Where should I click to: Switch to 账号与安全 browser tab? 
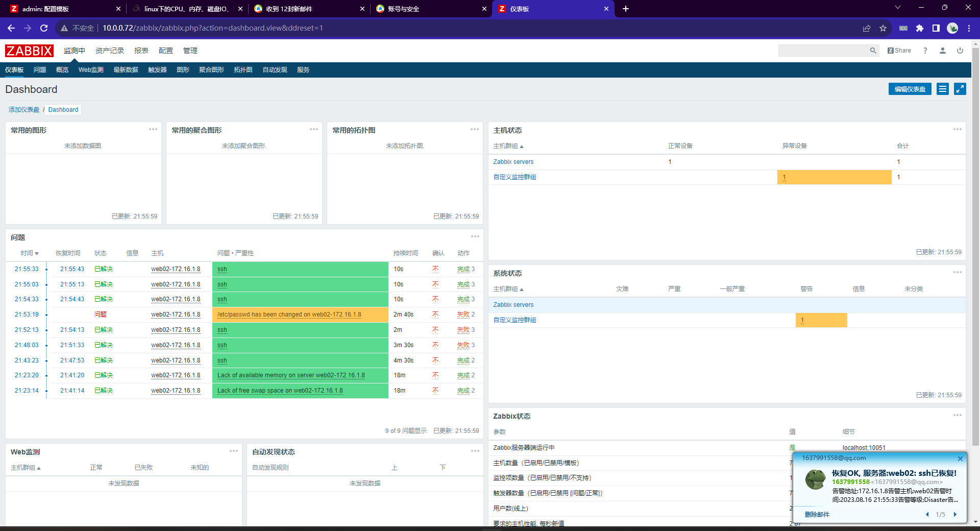point(430,9)
